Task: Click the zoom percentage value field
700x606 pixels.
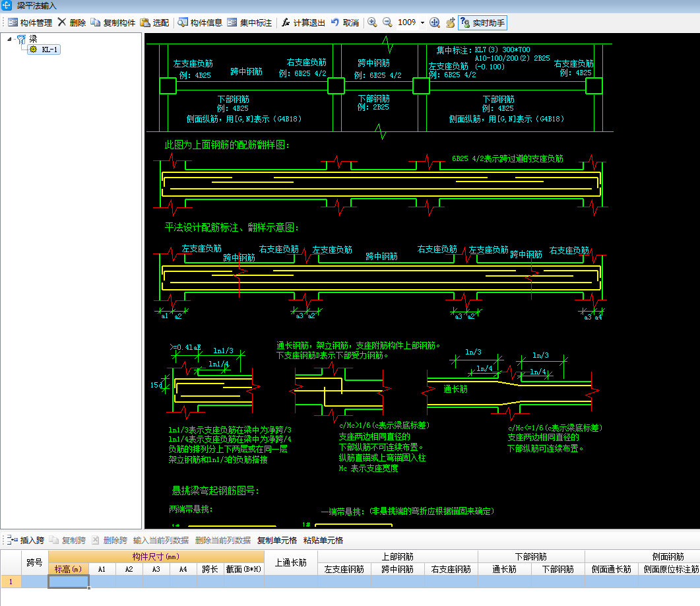Action: [x=407, y=22]
